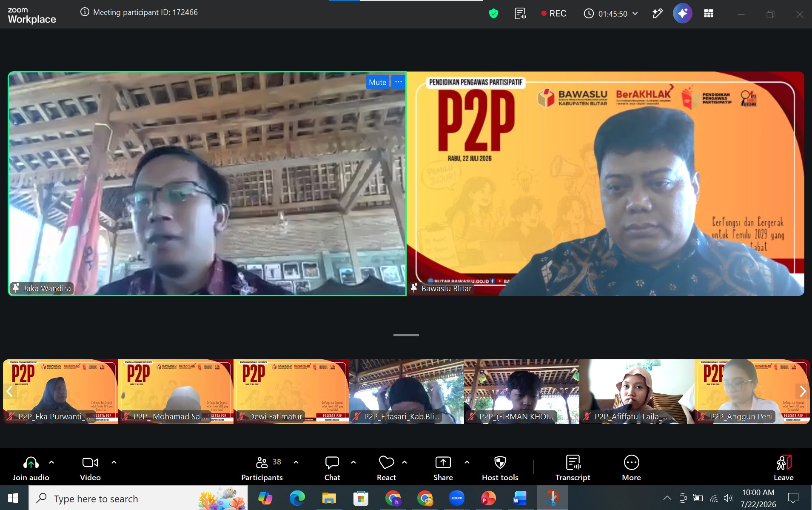Toggle the Video camera button
Screen dimensions: 812x510
[x=90, y=468]
